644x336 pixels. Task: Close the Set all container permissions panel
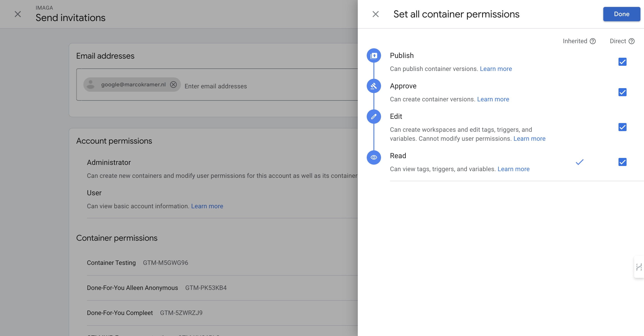point(375,14)
